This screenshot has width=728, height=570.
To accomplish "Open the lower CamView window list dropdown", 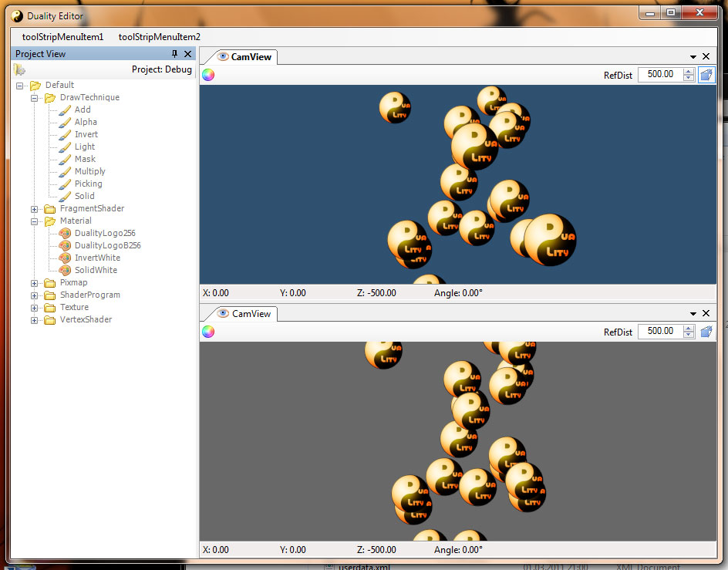I will tap(693, 314).
